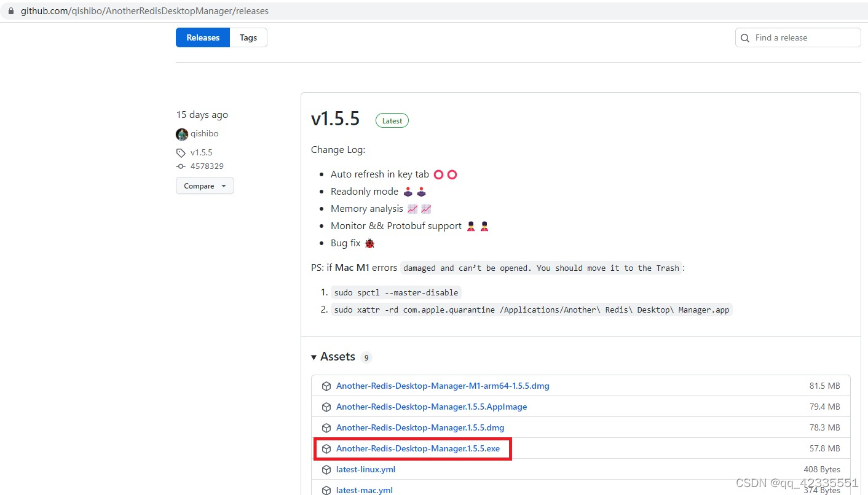Collapse the Assets section
This screenshot has width=868, height=495.
point(333,357)
